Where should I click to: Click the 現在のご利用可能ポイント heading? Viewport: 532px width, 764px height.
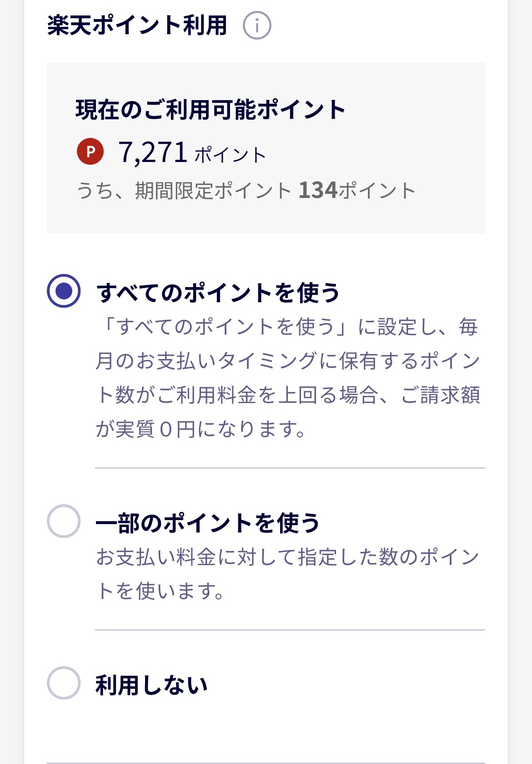211,110
